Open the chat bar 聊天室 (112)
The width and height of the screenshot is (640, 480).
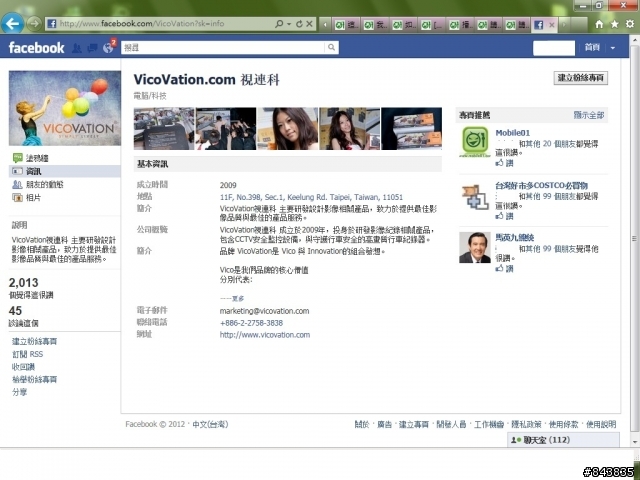pos(563,440)
